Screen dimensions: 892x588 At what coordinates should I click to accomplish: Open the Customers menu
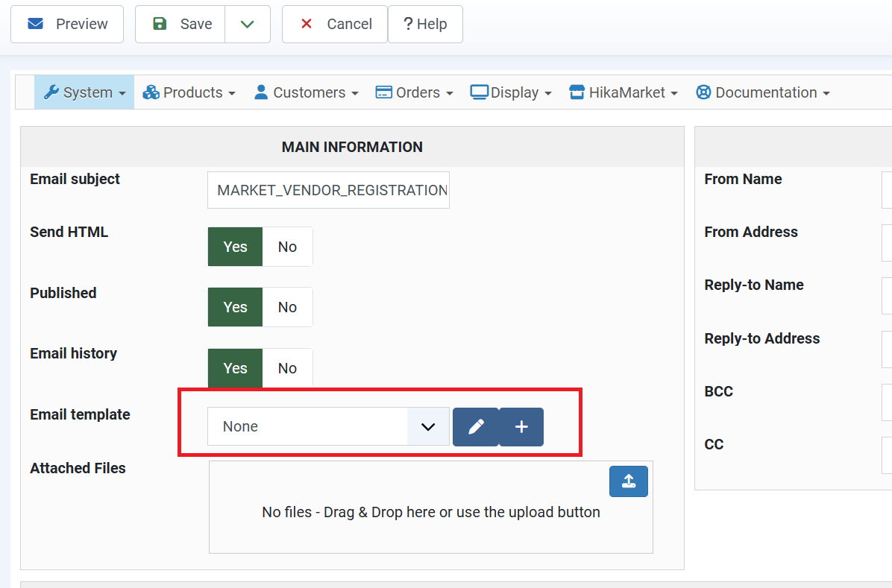[x=306, y=92]
